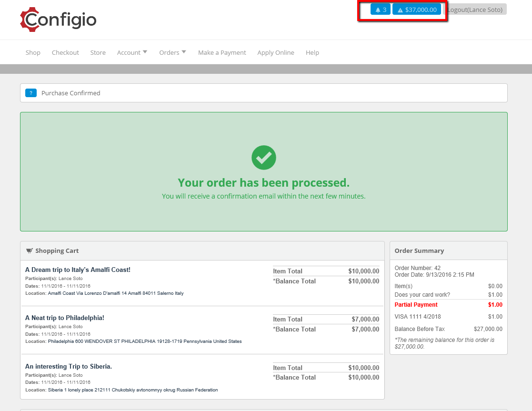This screenshot has width=532, height=411.
Task: Click the Partial Payment line in summary
Action: click(449, 305)
